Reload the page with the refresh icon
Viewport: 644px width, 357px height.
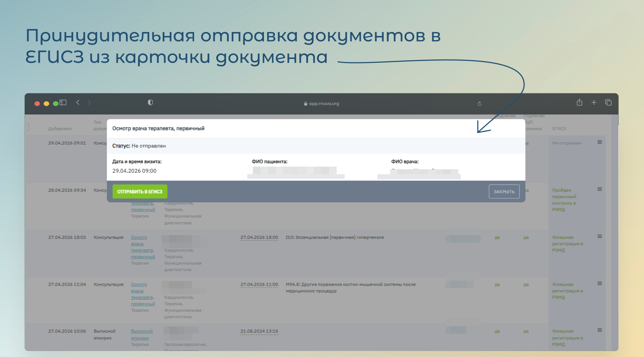tap(479, 104)
